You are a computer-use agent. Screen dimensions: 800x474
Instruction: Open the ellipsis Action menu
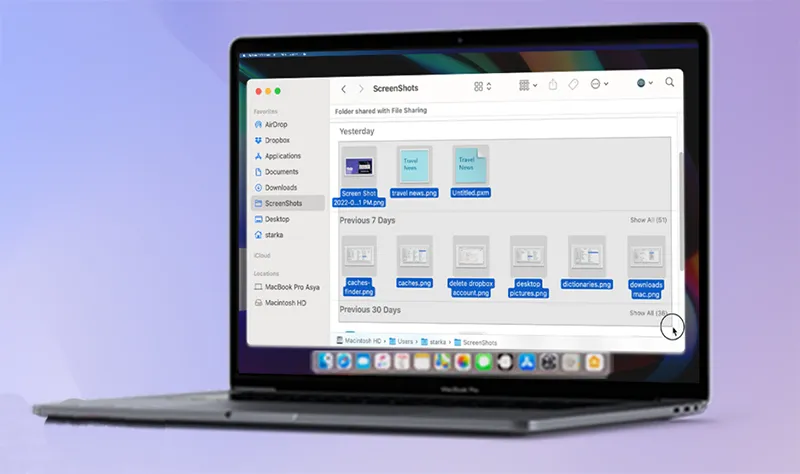click(x=599, y=84)
